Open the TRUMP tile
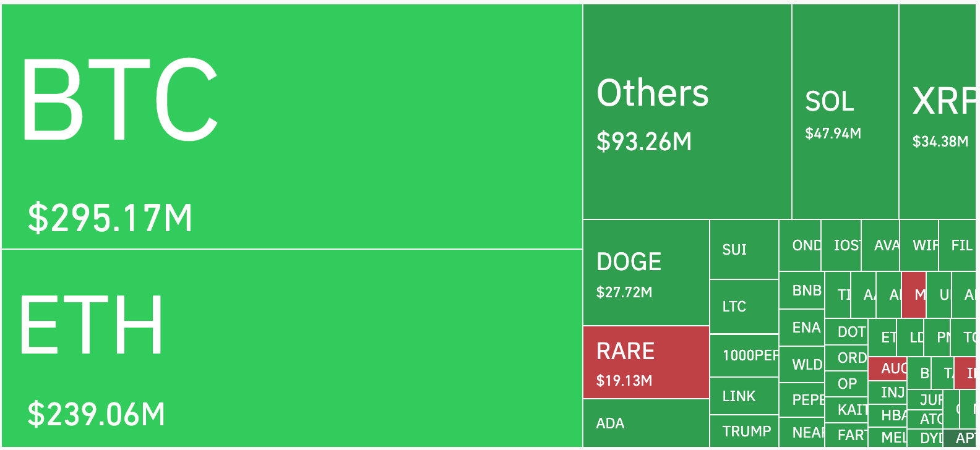The width and height of the screenshot is (980, 450). point(744,431)
